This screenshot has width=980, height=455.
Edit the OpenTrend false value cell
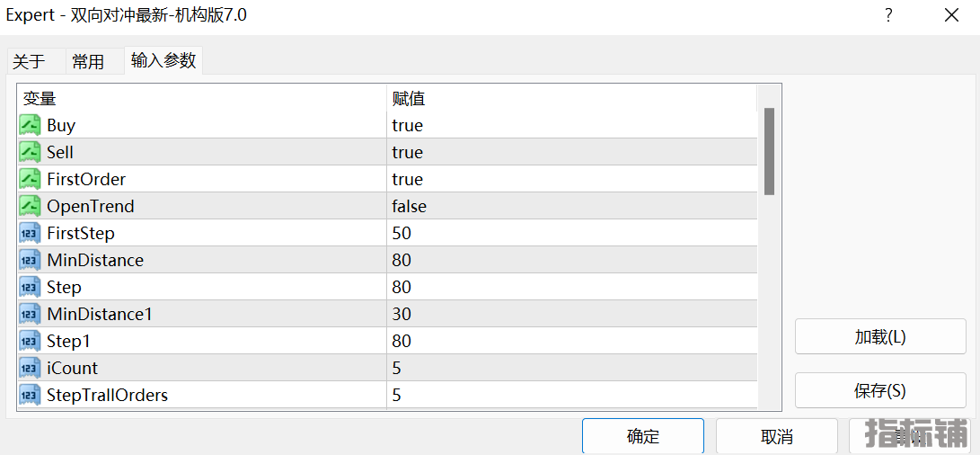[x=572, y=206]
